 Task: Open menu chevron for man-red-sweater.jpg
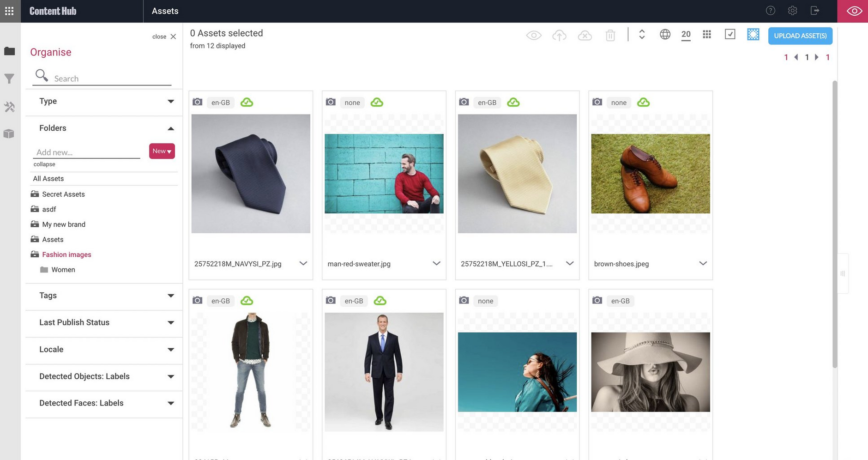click(x=436, y=263)
